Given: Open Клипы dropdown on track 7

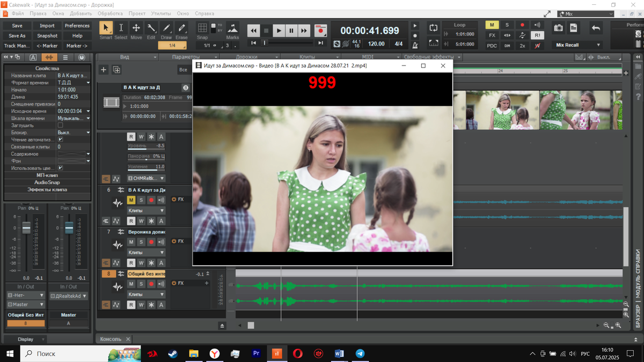Looking at the screenshot, I should coord(146,252).
